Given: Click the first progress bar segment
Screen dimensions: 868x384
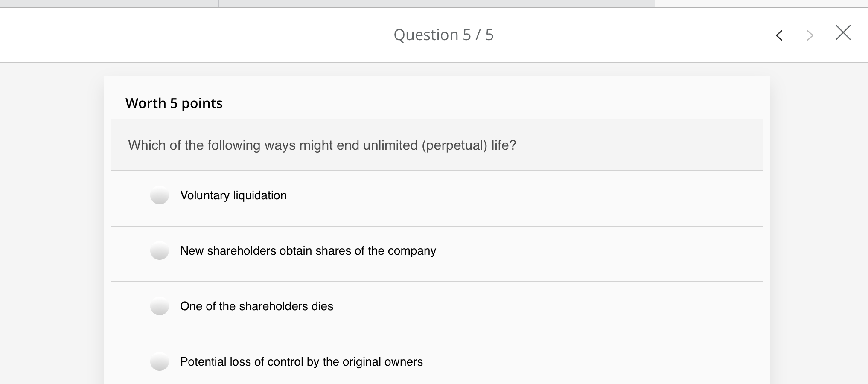Looking at the screenshot, I should 109,3.
